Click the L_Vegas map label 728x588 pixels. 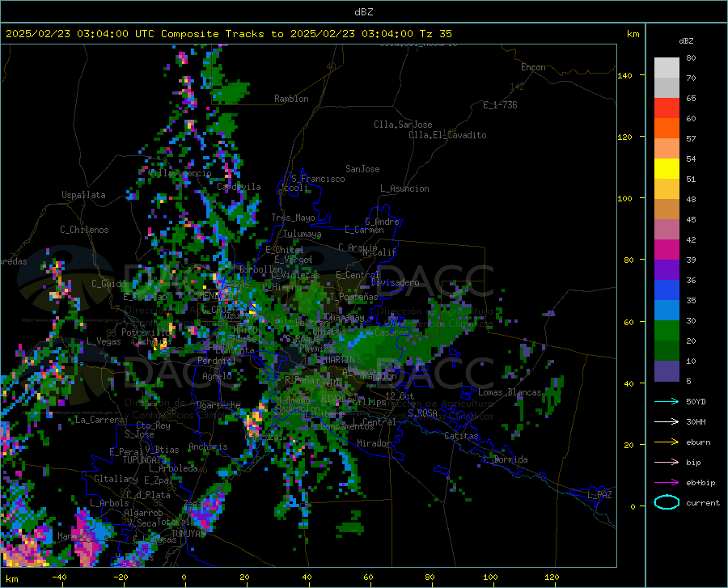point(104,341)
